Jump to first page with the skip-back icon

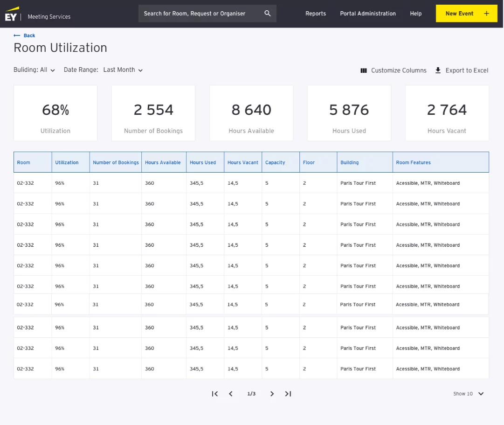point(215,394)
